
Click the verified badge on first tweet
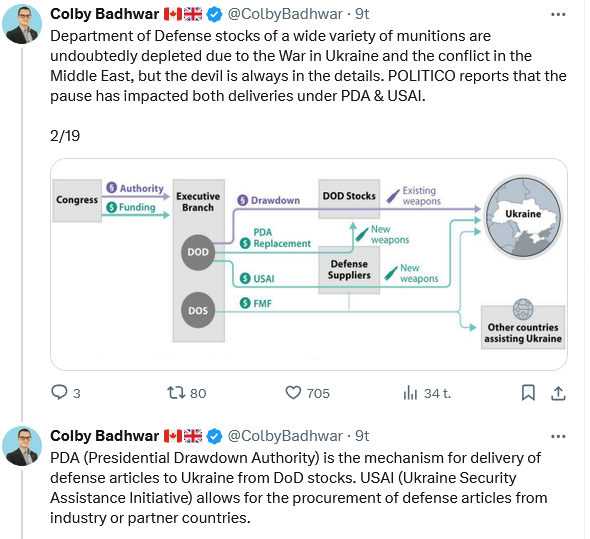(x=214, y=15)
